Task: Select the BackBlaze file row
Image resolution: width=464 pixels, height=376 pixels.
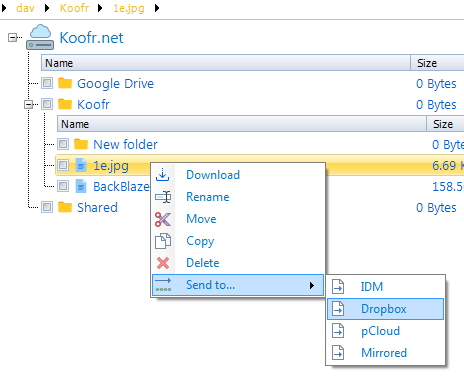Action: [259, 186]
